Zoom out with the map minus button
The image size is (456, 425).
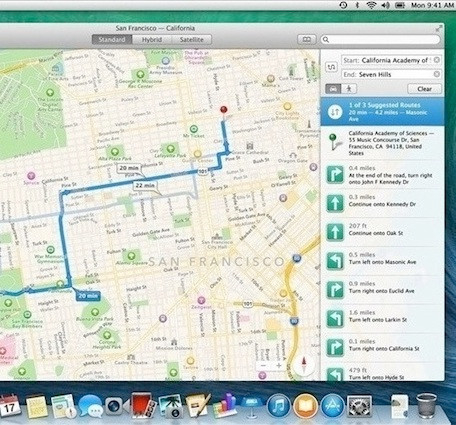click(264, 366)
